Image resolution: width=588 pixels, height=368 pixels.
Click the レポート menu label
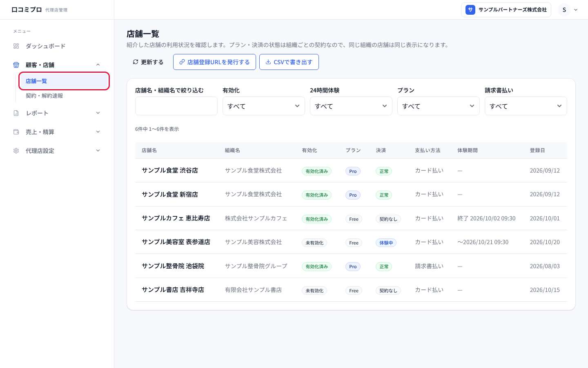click(x=37, y=113)
